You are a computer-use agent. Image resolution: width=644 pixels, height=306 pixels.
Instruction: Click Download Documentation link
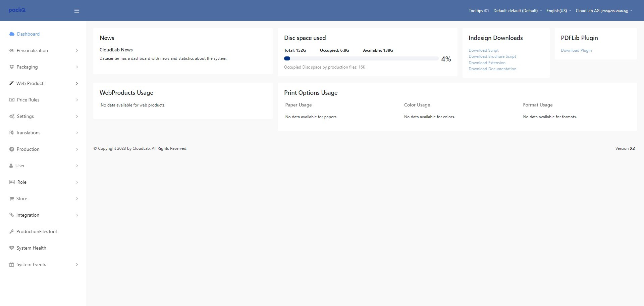point(492,69)
